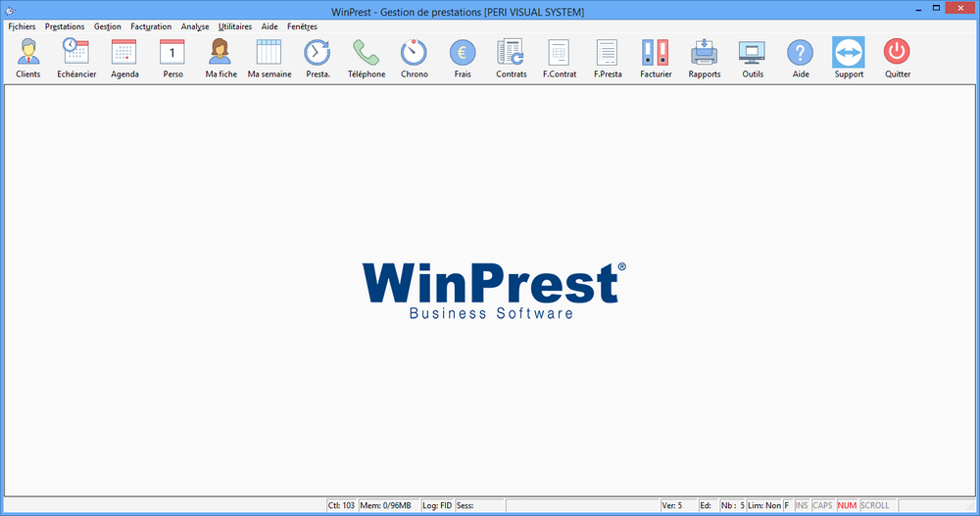Open the Facturation menu
Screen dimensions: 980x516
click(x=151, y=26)
